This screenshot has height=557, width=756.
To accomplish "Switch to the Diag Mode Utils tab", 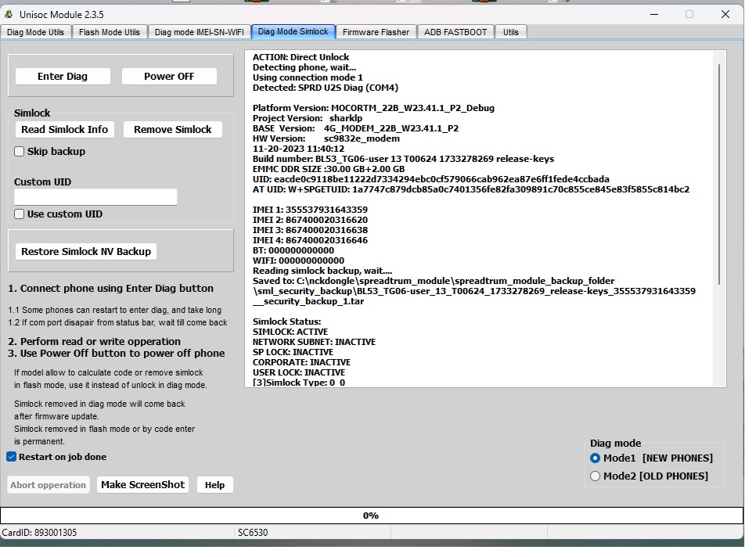I will [36, 32].
